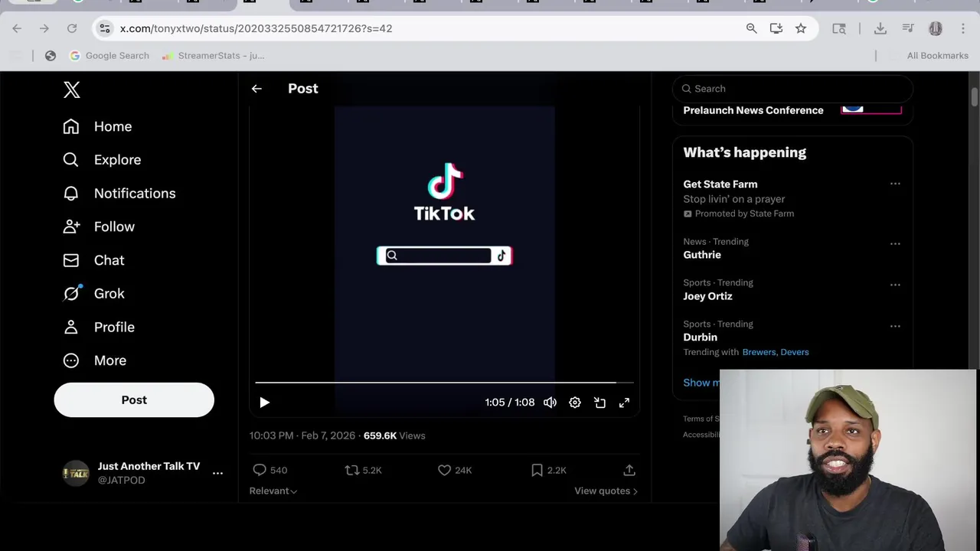Viewport: 980px width, 551px height.
Task: Click the browser forward button
Action: (44, 28)
